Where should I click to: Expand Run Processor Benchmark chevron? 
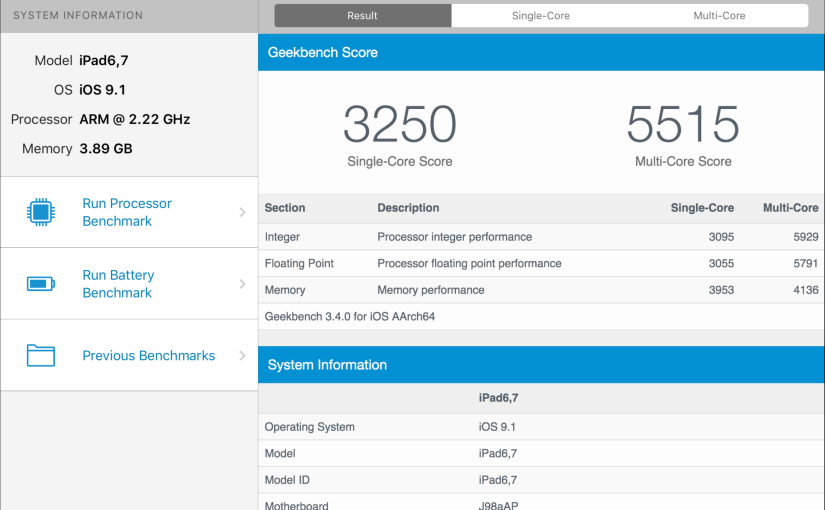(243, 212)
